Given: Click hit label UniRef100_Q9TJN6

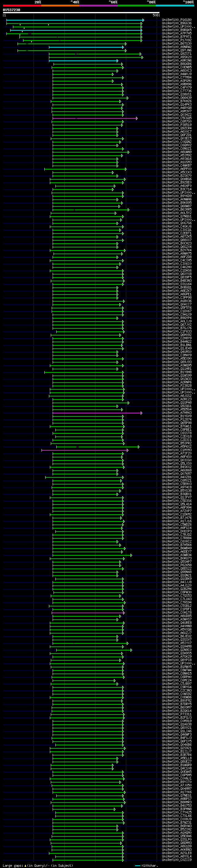Looking at the screenshot, I should tap(176, 50).
